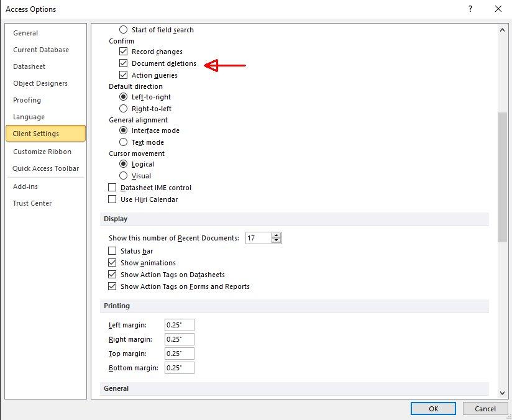The height and width of the screenshot is (420, 512).
Task: Uncheck Show Action Tags on Forms and Reports
Action: 112,286
